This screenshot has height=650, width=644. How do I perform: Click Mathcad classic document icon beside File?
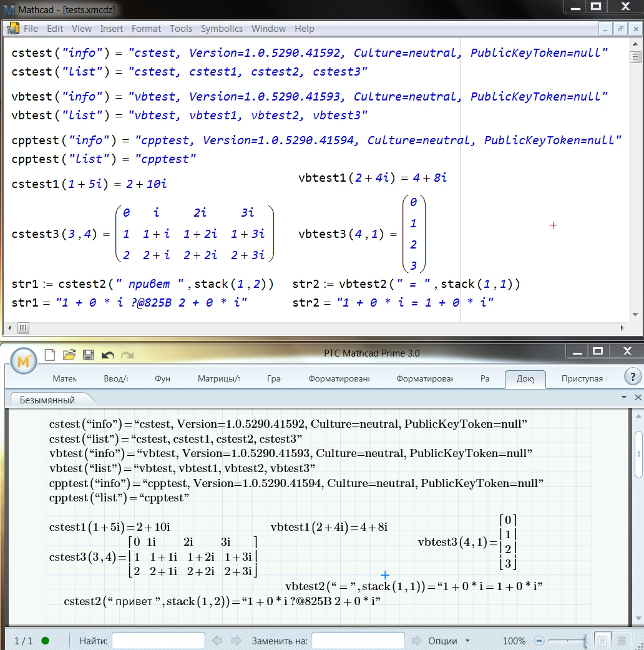pos(13,29)
